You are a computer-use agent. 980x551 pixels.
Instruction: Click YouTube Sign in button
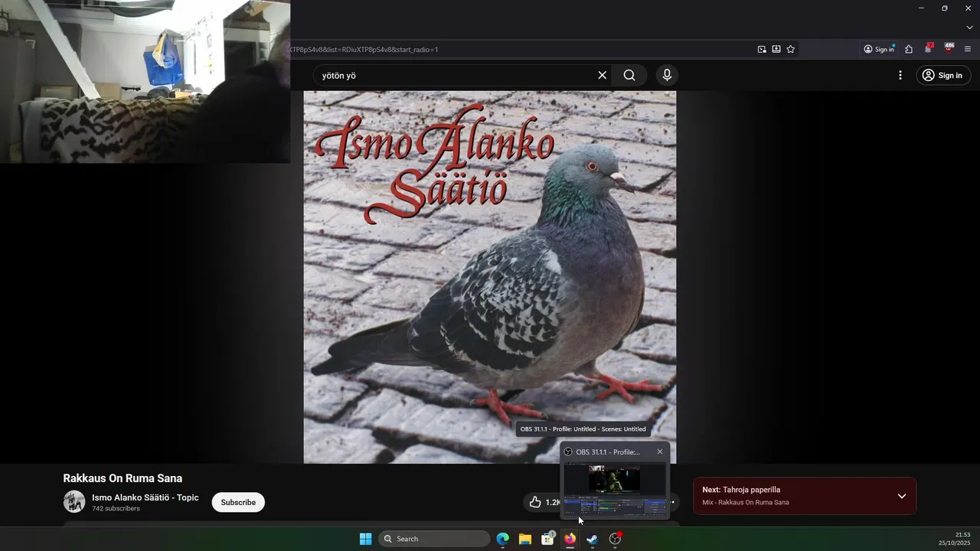(x=943, y=75)
